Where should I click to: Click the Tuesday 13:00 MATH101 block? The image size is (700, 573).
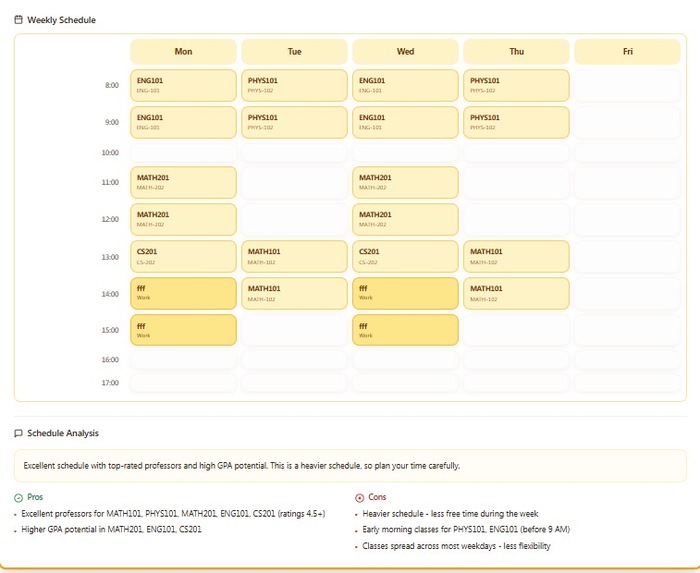pos(295,257)
